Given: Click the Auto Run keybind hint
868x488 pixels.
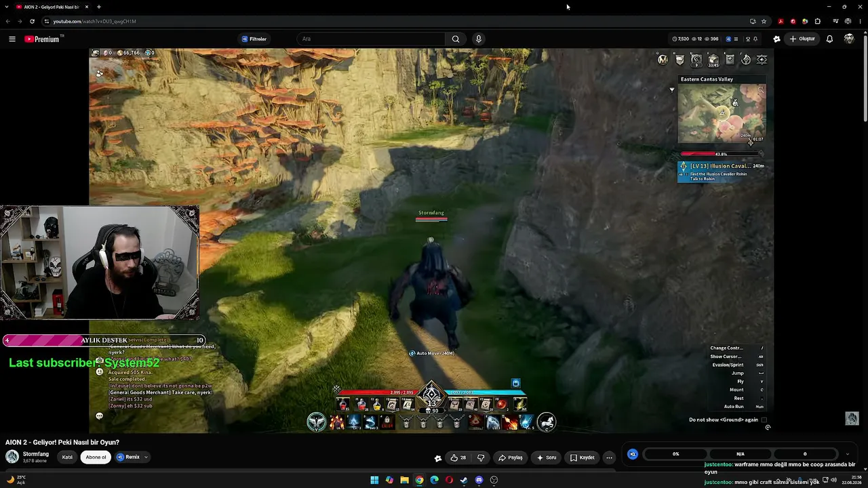Looking at the screenshot, I should click(737, 407).
